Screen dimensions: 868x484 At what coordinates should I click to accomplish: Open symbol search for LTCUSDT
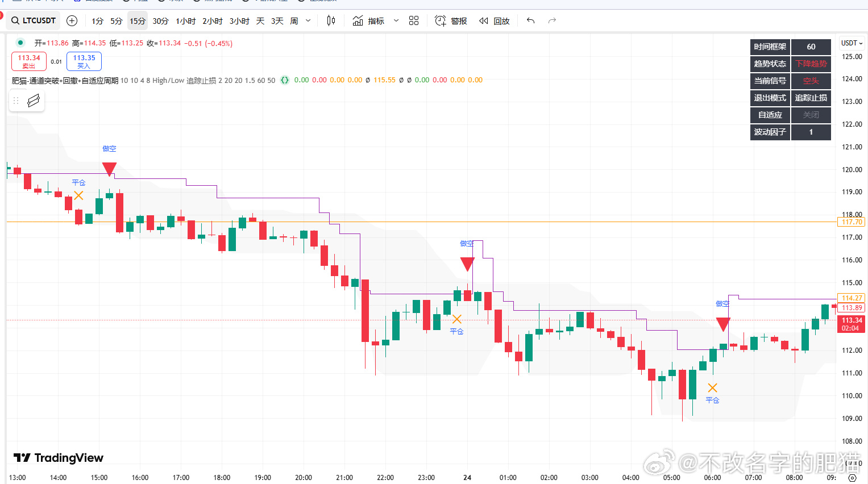click(34, 20)
